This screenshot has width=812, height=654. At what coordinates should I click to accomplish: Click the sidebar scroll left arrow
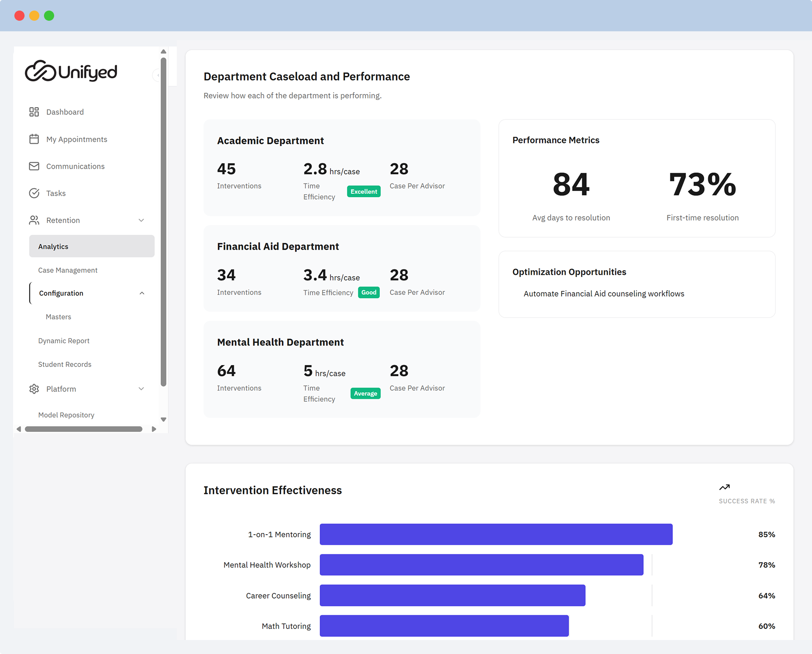[19, 429]
